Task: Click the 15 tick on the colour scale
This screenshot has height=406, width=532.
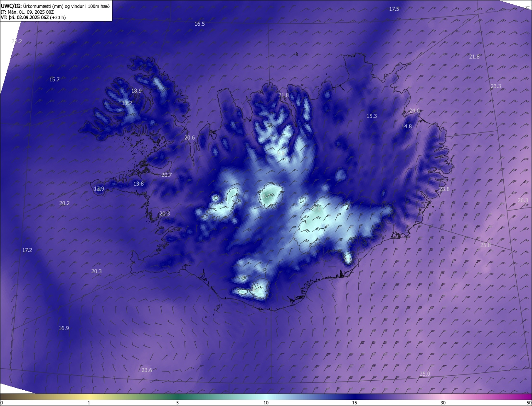Action: [x=355, y=403]
